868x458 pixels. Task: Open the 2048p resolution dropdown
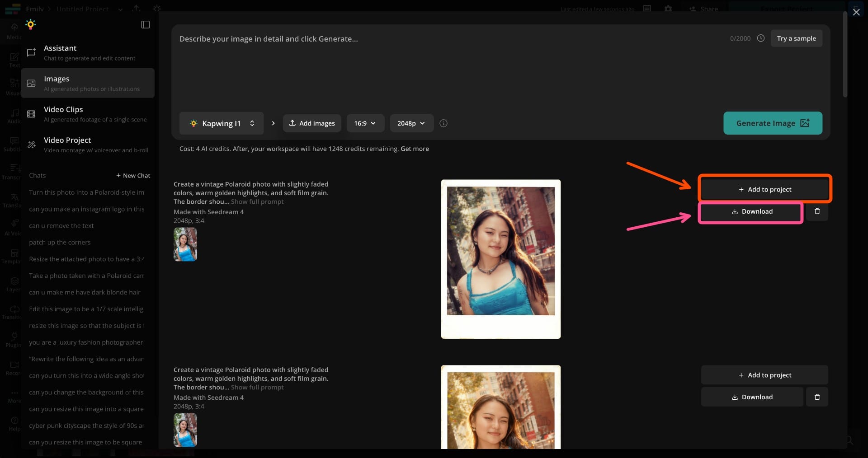[411, 123]
